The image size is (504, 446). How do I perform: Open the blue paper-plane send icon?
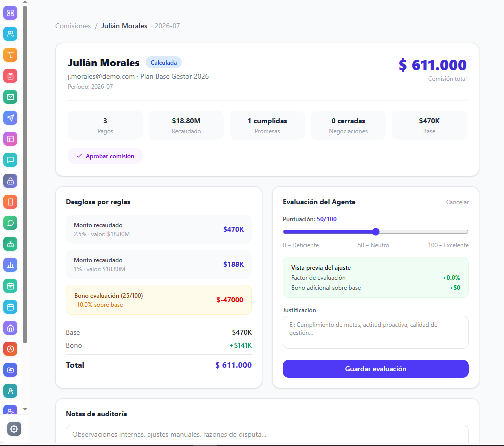(10, 118)
